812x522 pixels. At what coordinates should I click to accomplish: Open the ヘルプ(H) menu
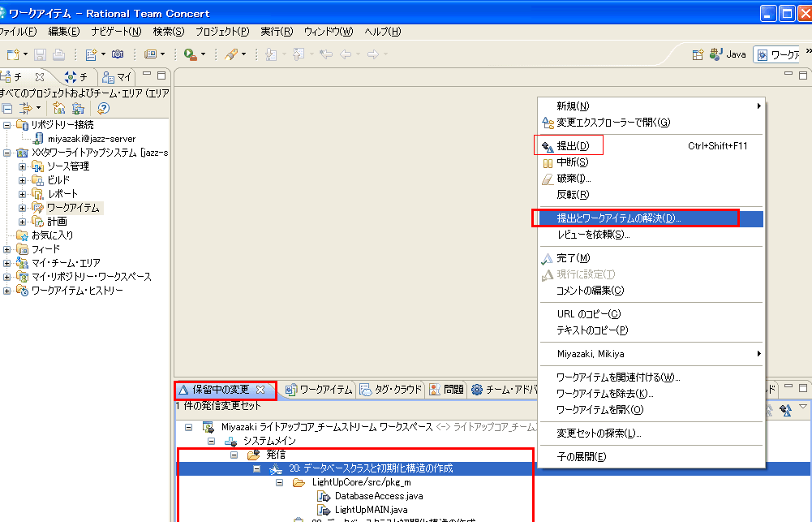click(383, 32)
